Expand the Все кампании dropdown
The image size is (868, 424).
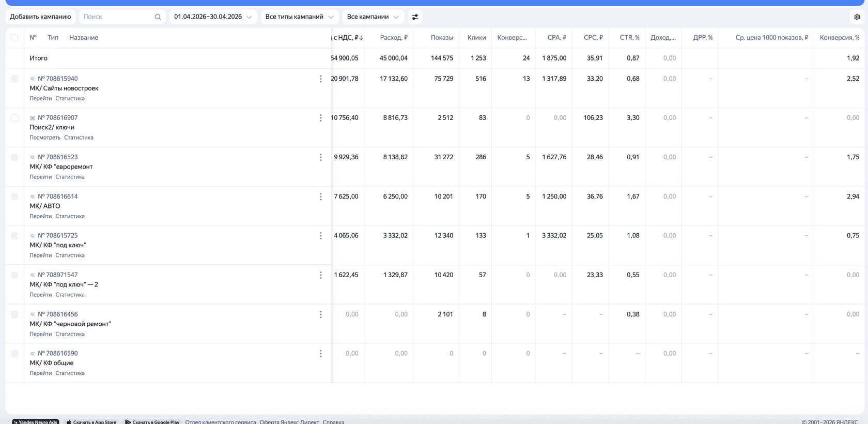[x=373, y=17]
